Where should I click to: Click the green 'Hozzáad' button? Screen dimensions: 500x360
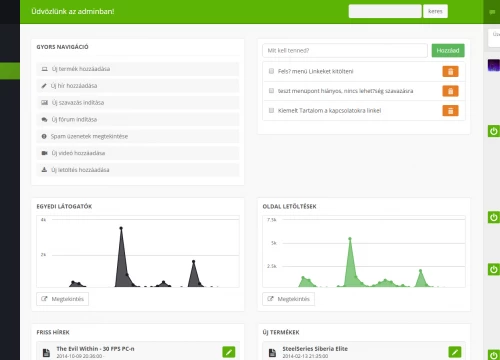pyautogui.click(x=448, y=50)
